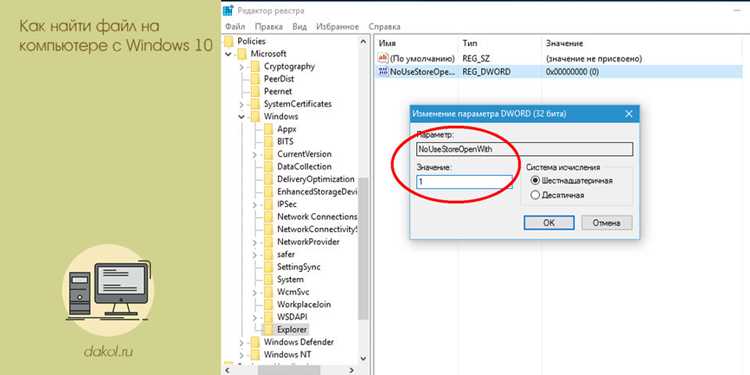This screenshot has height=375, width=750.
Task: Click the Registry Editor app icon in title bar
Action: pyautogui.click(x=229, y=11)
